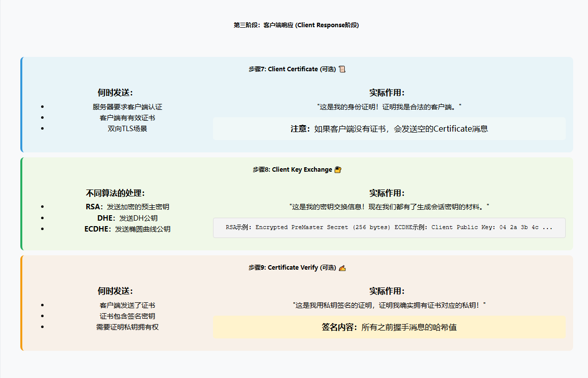Click the 签名内容 highlighted yellow box
The image size is (588, 378).
[389, 327]
